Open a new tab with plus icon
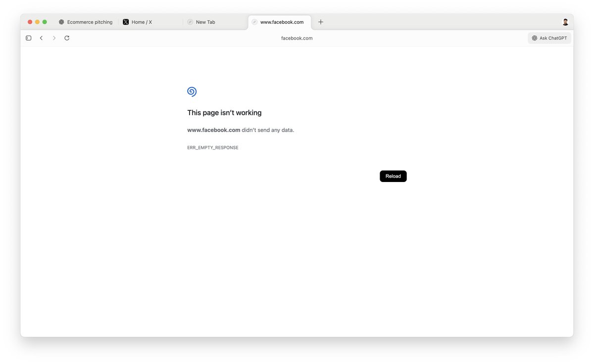This screenshot has height=364, width=594. point(321,22)
